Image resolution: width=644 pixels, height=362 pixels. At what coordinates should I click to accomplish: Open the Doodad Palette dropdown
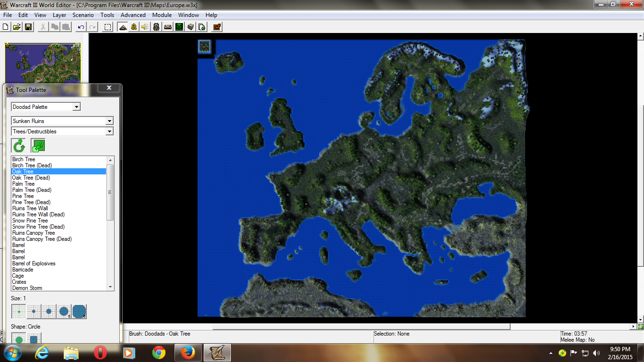(x=46, y=107)
